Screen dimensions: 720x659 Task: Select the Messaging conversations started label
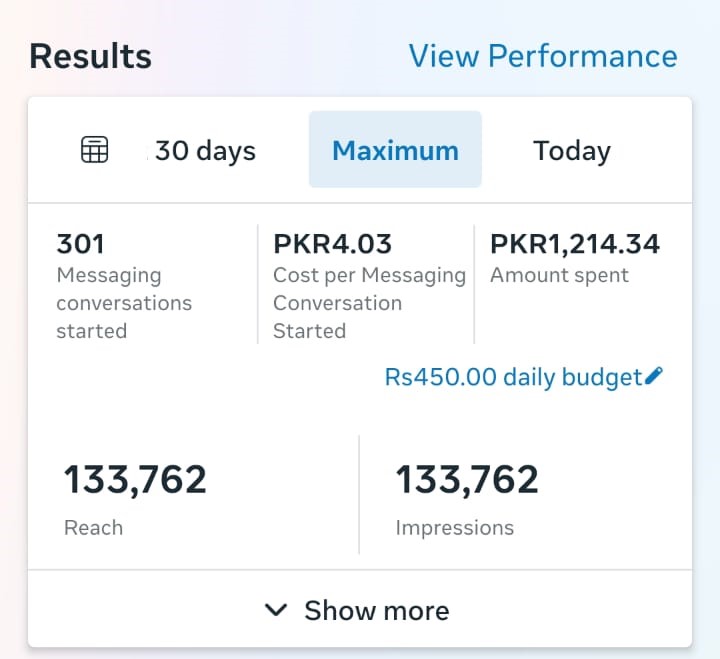click(x=124, y=302)
